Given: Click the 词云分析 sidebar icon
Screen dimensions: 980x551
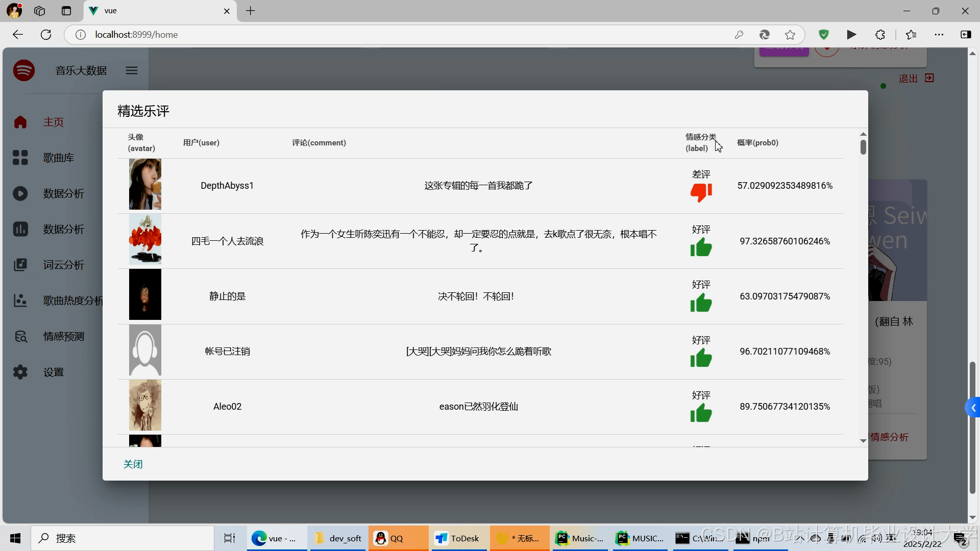Looking at the screenshot, I should pos(20,265).
